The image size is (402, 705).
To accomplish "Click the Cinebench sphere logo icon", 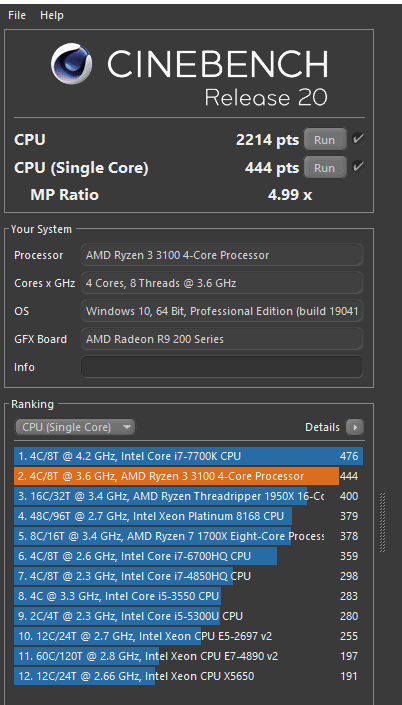I will (x=71, y=63).
